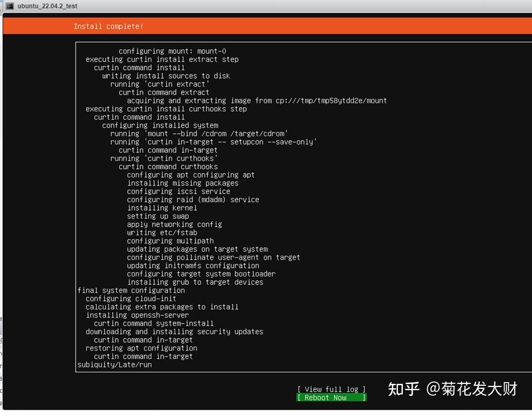The image size is (532, 411).
Task: Click line with setupcon --save-only
Action: point(213,142)
